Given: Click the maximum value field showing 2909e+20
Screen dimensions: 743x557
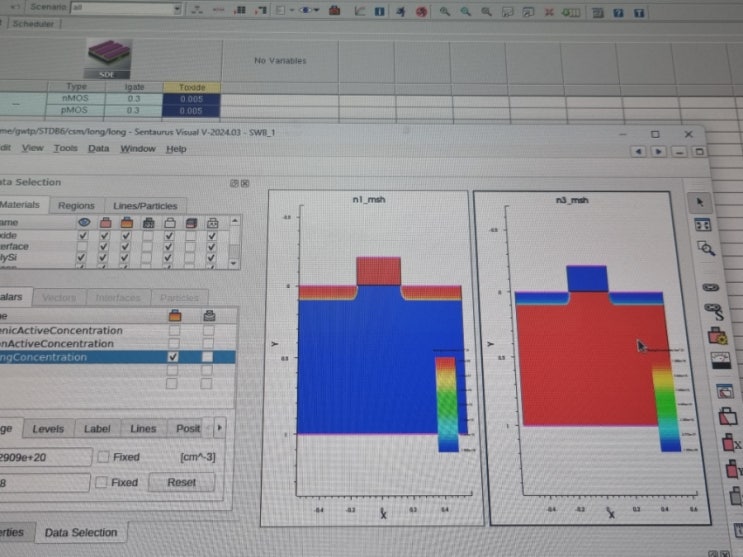Looking at the screenshot, I should pyautogui.click(x=45, y=457).
